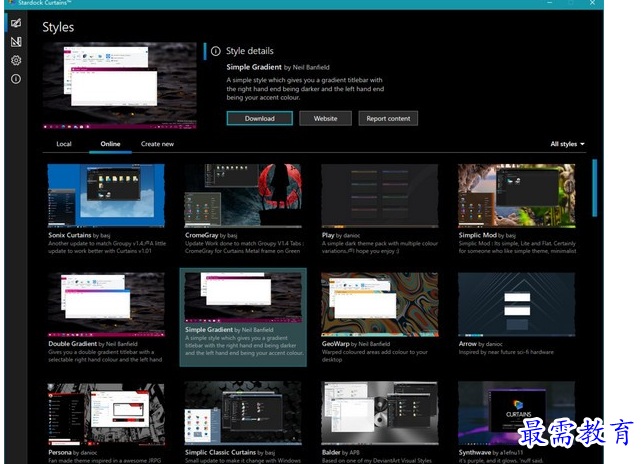Select the Simple Gradient style card thumbnail

click(243, 298)
